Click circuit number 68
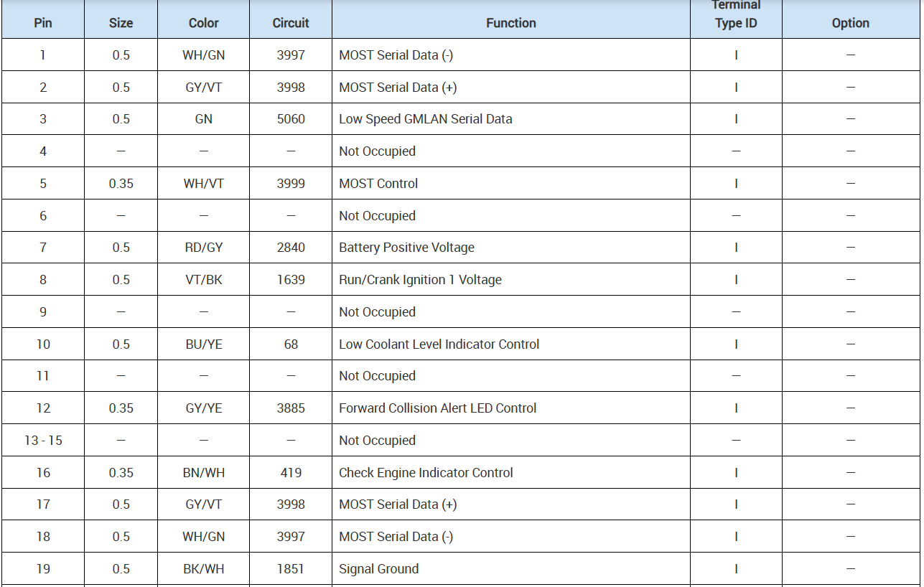The height and width of the screenshot is (587, 924). coord(291,344)
